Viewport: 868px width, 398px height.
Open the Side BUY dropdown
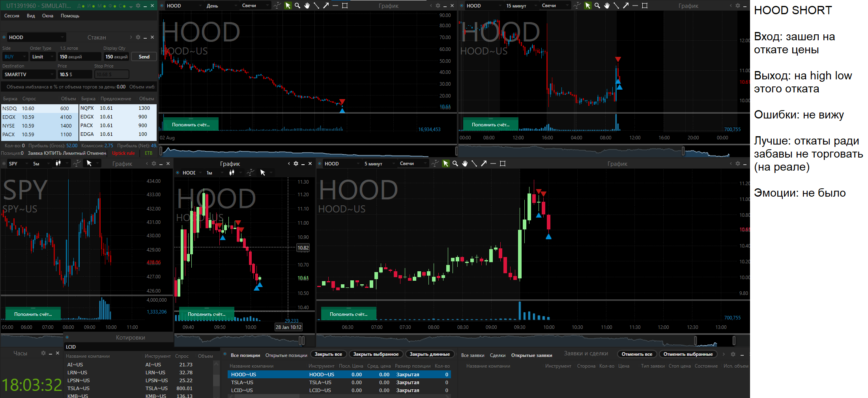pyautogui.click(x=15, y=57)
